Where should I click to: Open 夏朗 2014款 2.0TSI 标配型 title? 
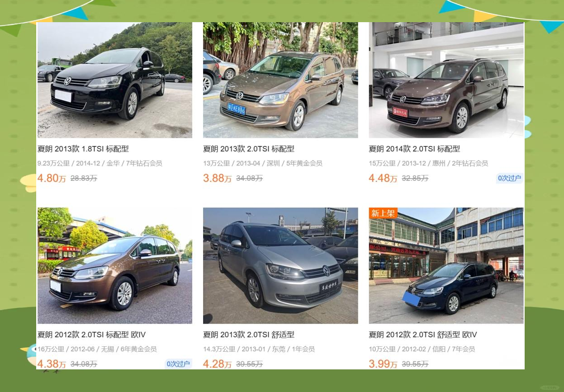pyautogui.click(x=414, y=149)
